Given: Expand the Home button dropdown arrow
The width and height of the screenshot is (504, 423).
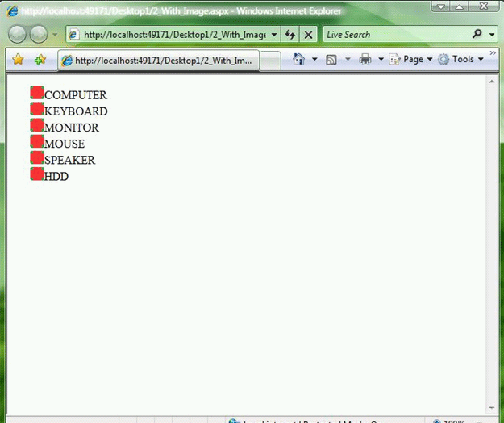Looking at the screenshot, I should coord(314,59).
